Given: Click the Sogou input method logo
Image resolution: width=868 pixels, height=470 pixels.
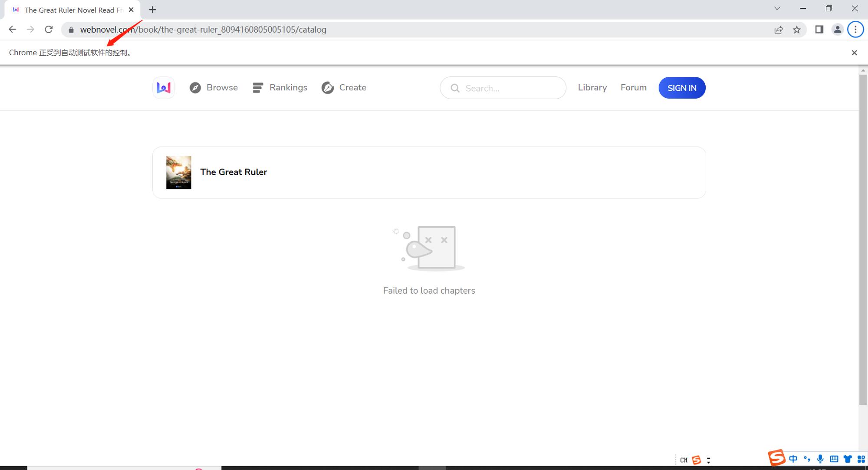Looking at the screenshot, I should [776, 458].
